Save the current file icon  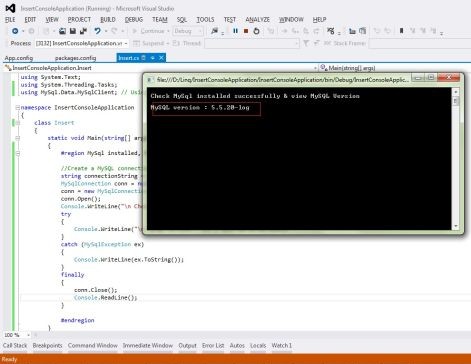[73, 31]
